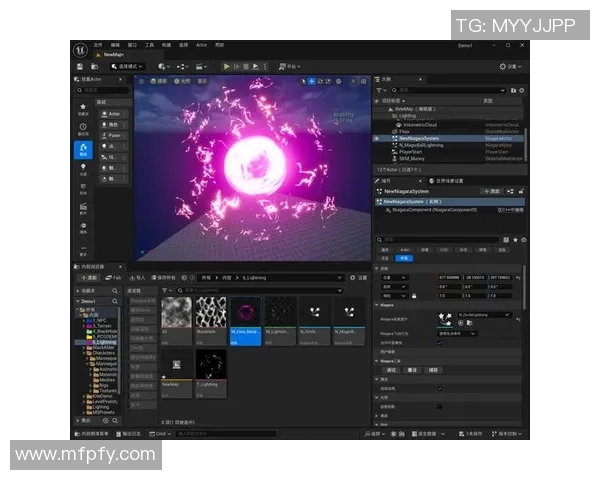Click the save level icon in toolbar
Viewport: 600px width, 480px height.
(x=80, y=66)
